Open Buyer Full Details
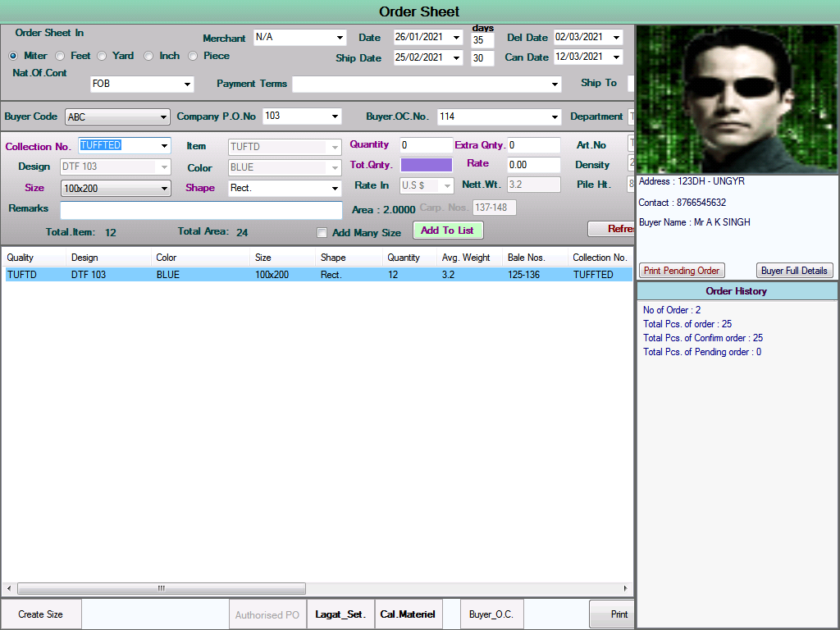 794,271
